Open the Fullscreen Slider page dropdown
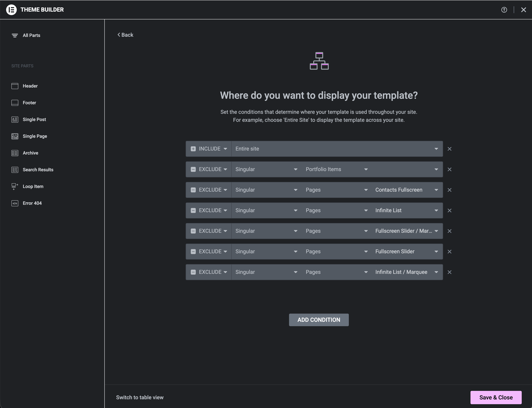The image size is (532, 408). click(406, 252)
